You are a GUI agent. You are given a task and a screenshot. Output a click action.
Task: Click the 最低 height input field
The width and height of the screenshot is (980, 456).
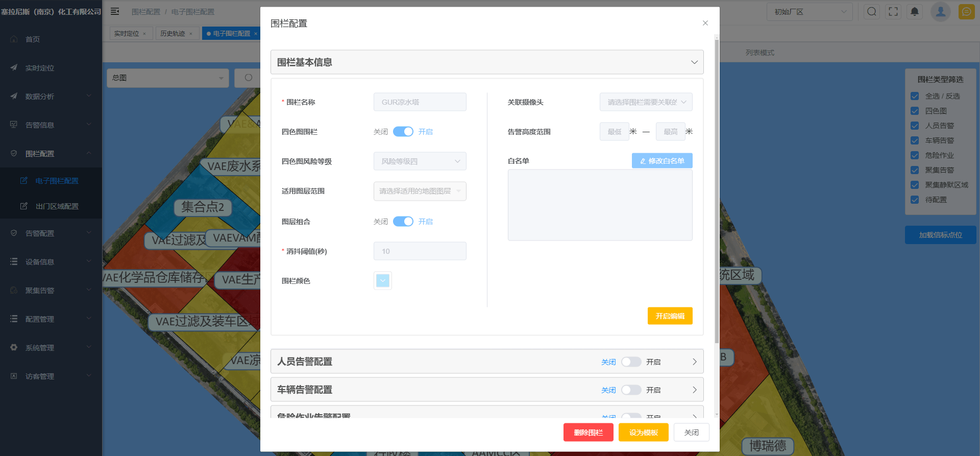point(615,132)
